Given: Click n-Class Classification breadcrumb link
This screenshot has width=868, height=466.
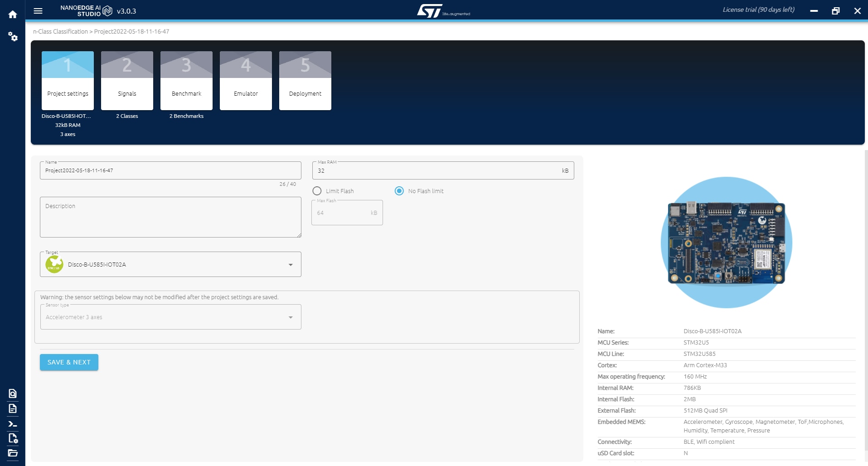Looking at the screenshot, I should click(x=60, y=32).
